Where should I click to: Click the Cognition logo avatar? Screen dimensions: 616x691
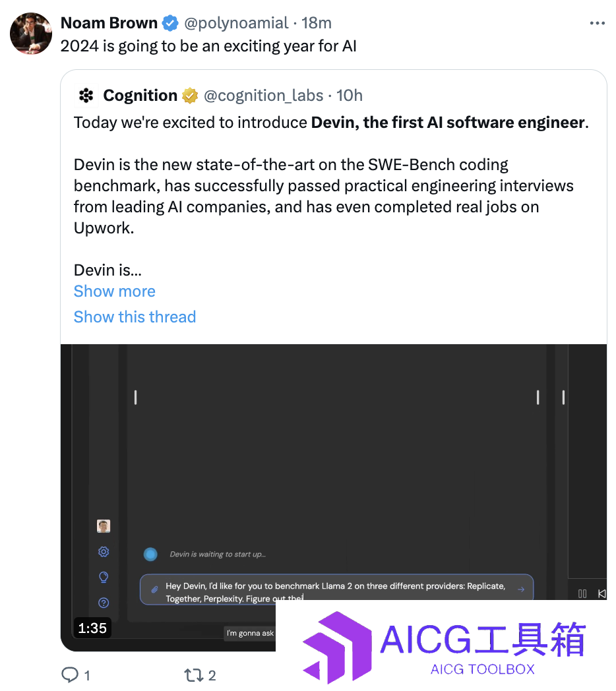(86, 95)
